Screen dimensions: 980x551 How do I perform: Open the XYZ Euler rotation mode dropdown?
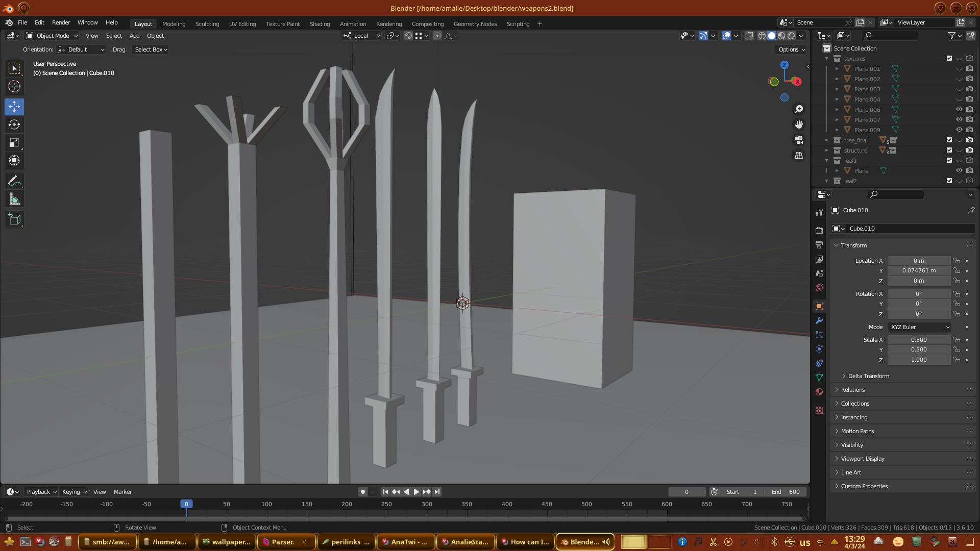(920, 327)
